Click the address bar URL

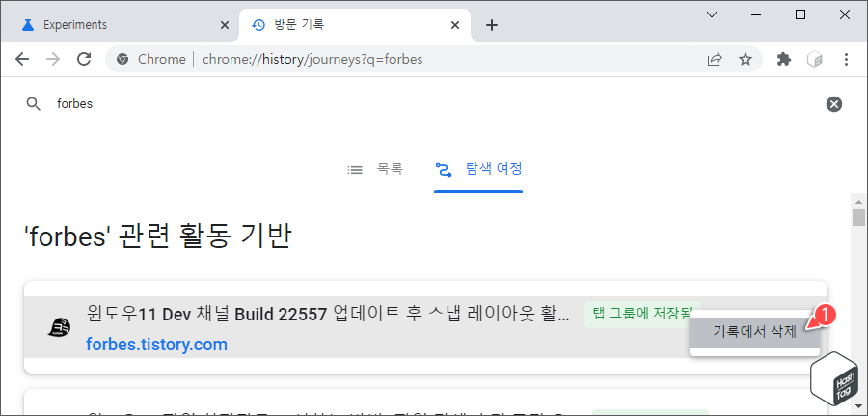click(x=312, y=59)
